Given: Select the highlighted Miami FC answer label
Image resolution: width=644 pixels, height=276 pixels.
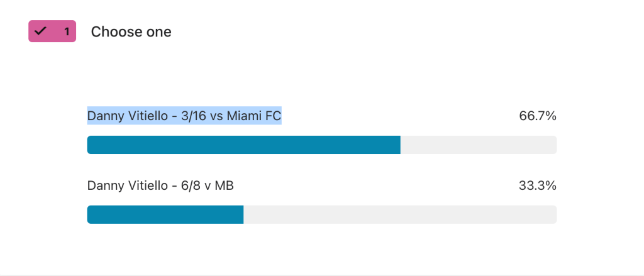Looking at the screenshot, I should coord(184,116).
